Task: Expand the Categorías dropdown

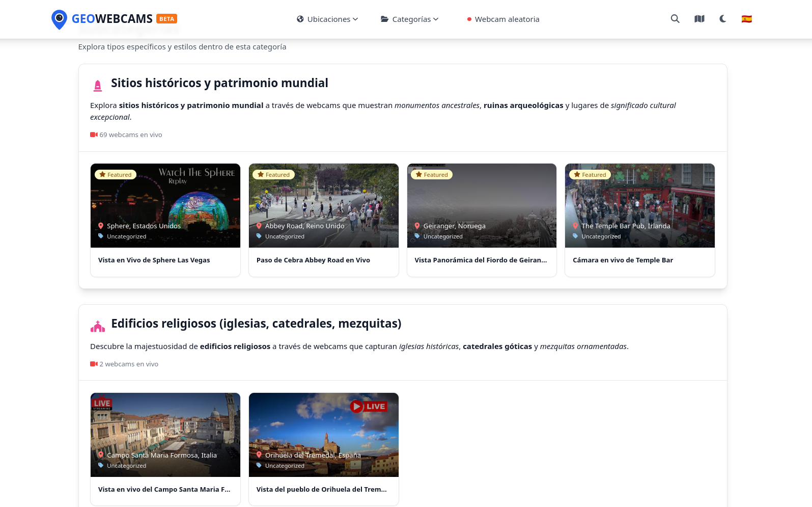Action: [x=410, y=19]
